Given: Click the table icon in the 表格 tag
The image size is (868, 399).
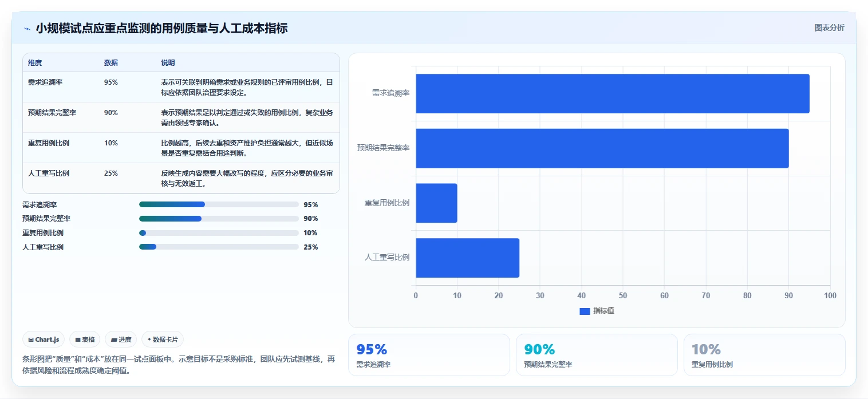Looking at the screenshot, I should point(78,339).
